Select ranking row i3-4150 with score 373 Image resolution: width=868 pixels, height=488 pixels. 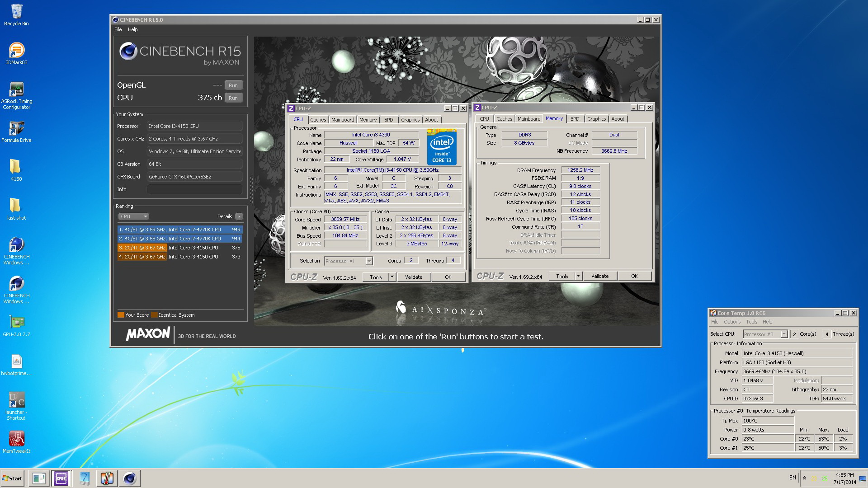point(179,257)
